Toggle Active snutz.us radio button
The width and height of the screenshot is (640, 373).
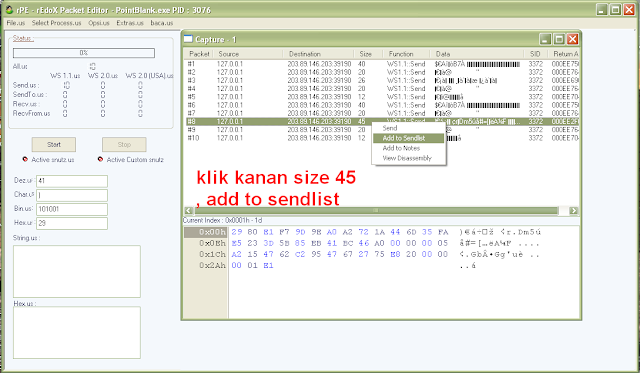pyautogui.click(x=25, y=159)
